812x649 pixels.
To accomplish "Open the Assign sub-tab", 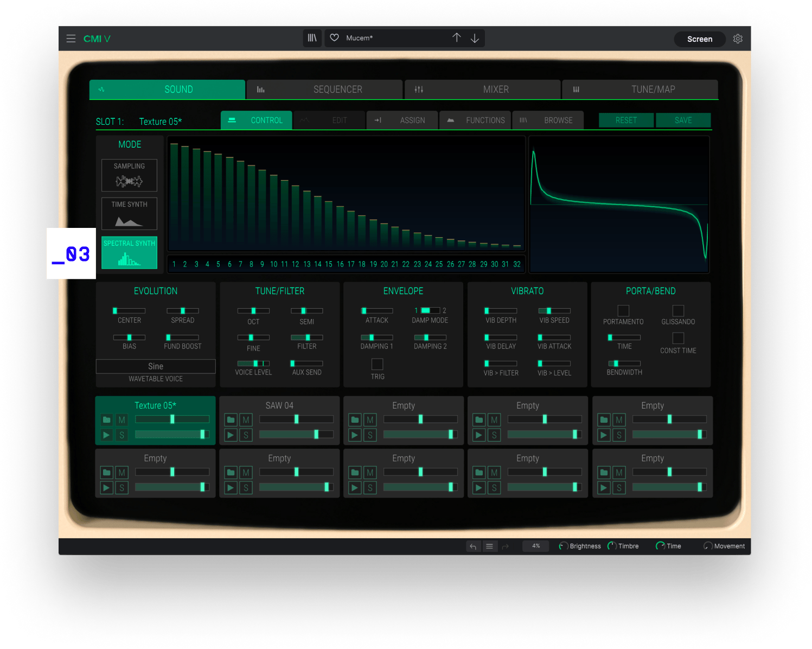I will (402, 120).
